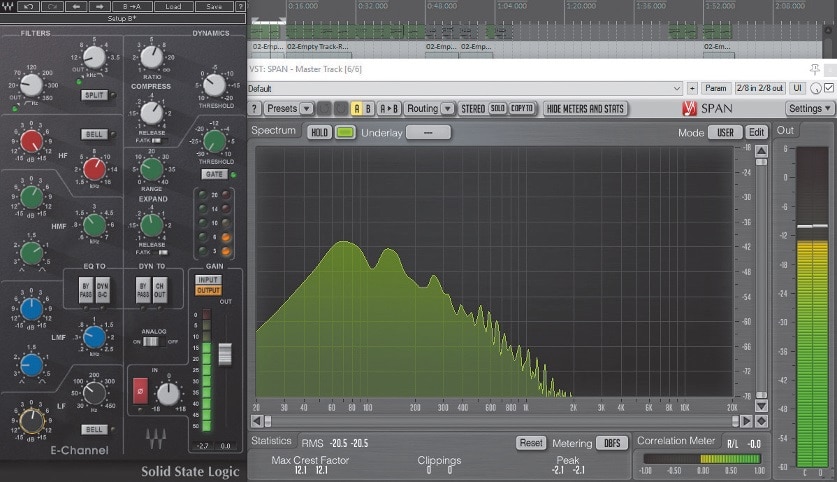
Task: Click the STEREO channel group button
Action: click(473, 108)
